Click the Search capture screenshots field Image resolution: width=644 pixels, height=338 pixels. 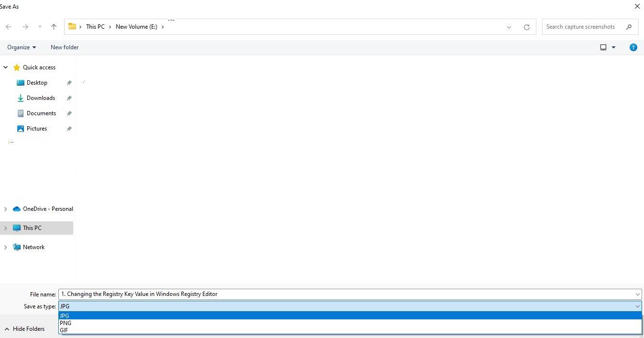(583, 27)
